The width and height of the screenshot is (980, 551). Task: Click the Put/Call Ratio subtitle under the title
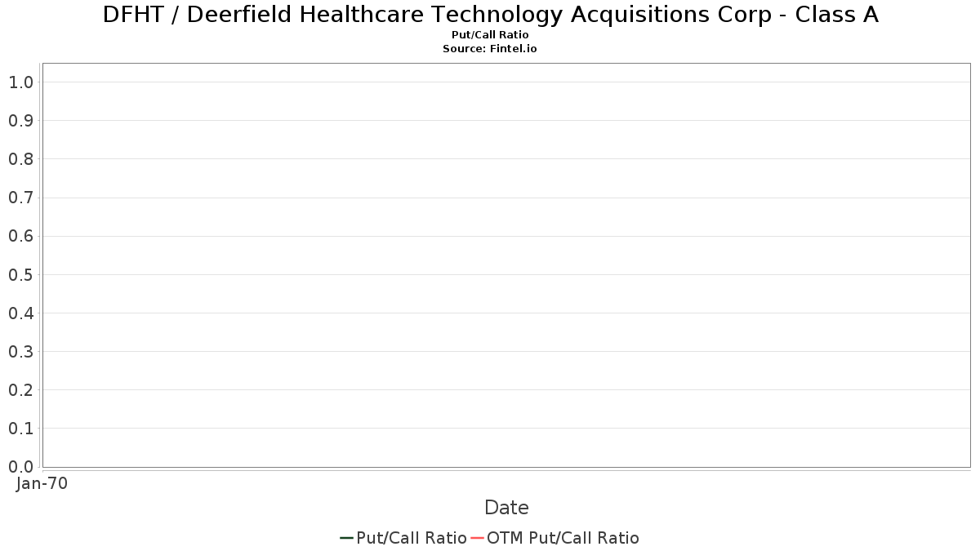490,35
